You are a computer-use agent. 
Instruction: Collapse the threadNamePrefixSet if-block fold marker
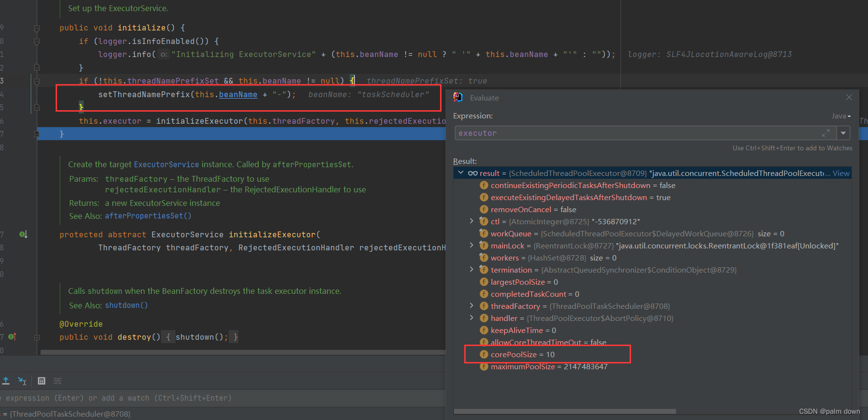click(37, 82)
